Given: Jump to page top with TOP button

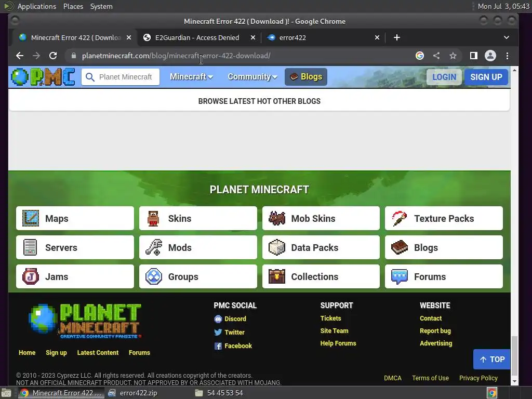Looking at the screenshot, I should point(491,360).
